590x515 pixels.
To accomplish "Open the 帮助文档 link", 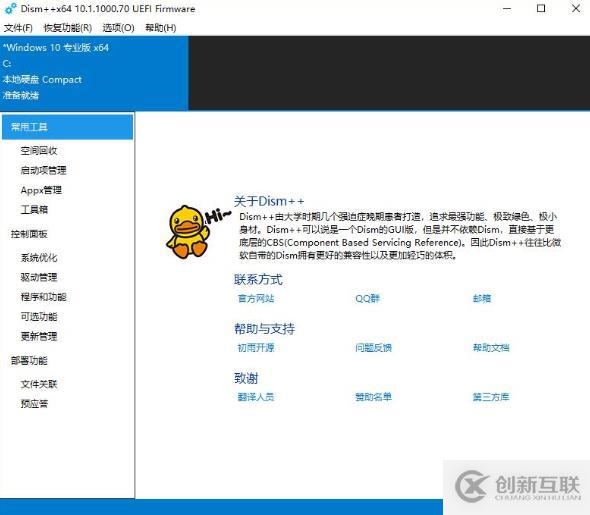I will [491, 348].
